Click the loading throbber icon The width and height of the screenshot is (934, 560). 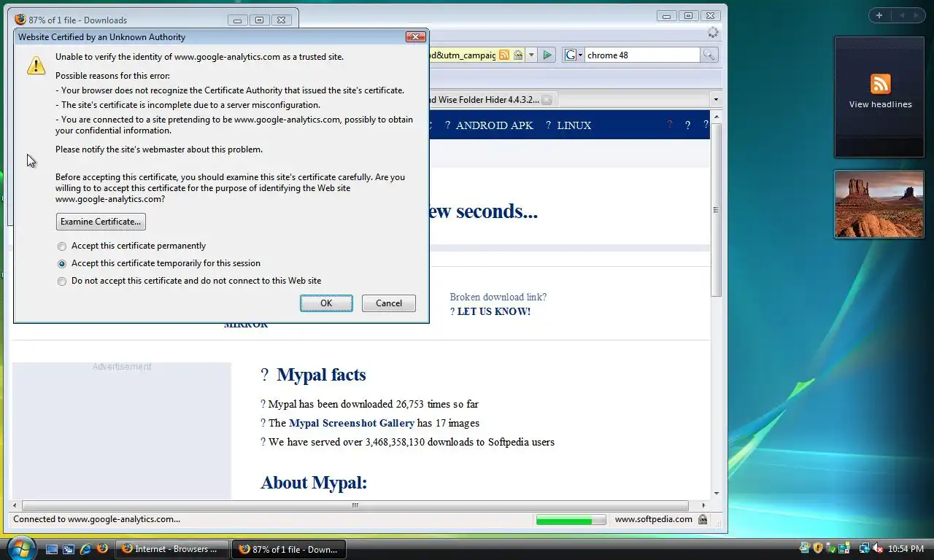tap(713, 33)
